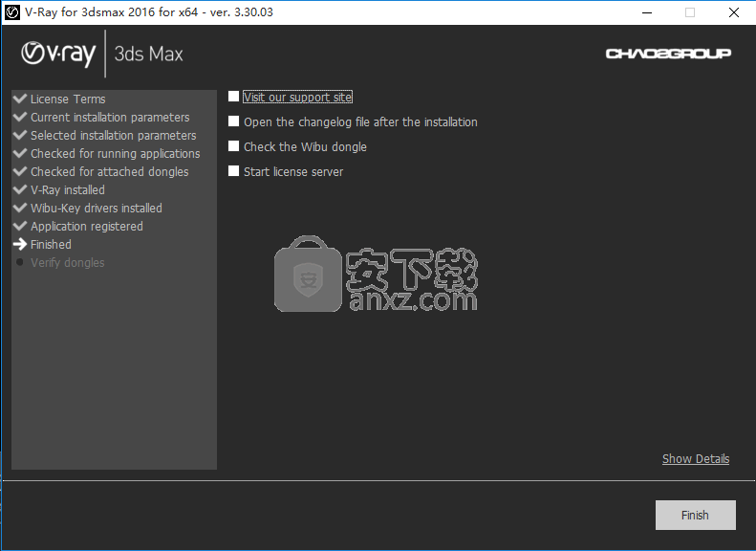756x551 pixels.
Task: Select the License Terms step
Action: point(68,99)
